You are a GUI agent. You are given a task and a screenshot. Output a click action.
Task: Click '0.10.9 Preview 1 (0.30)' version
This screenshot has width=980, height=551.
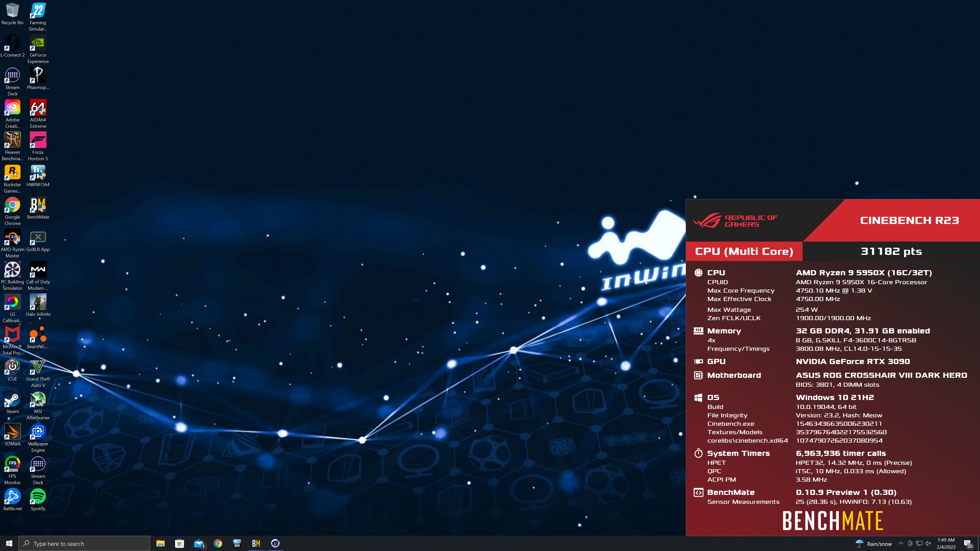coord(846,492)
